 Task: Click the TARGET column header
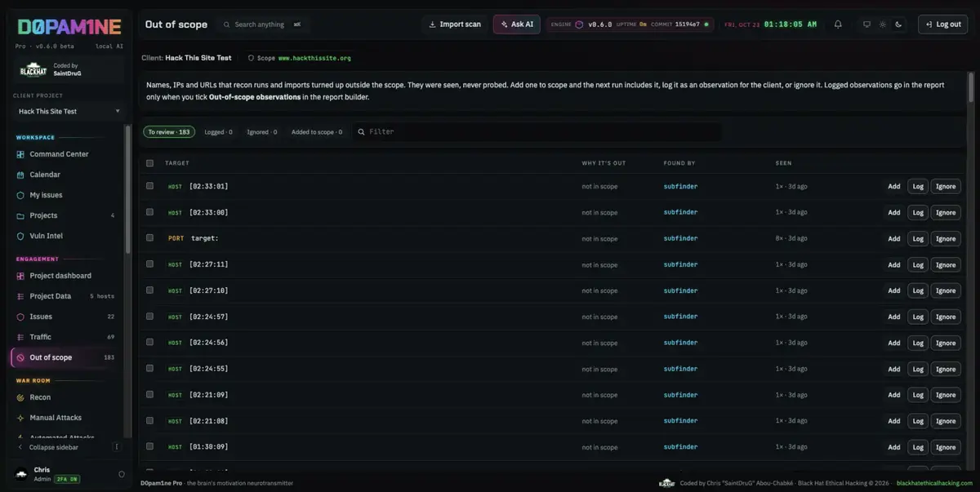tap(177, 163)
